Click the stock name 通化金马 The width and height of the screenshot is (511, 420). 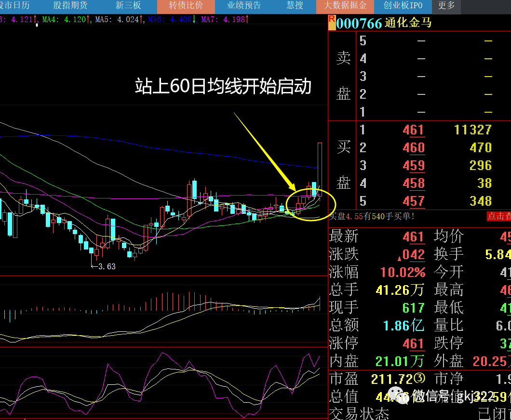[408, 23]
